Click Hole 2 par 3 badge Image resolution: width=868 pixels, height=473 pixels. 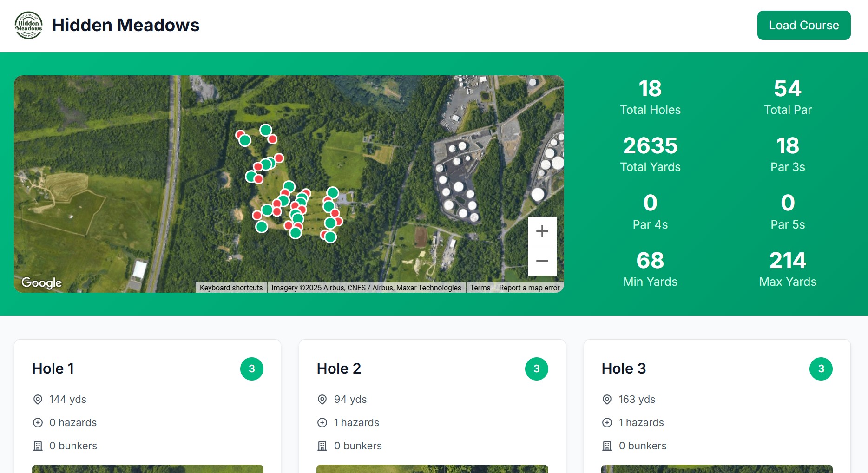coord(536,369)
